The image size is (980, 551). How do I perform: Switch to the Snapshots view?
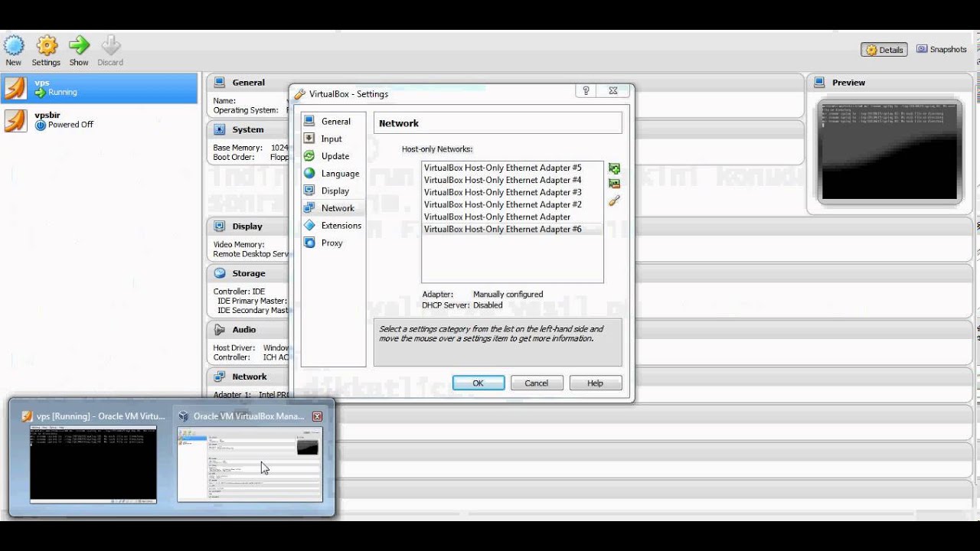pos(942,50)
